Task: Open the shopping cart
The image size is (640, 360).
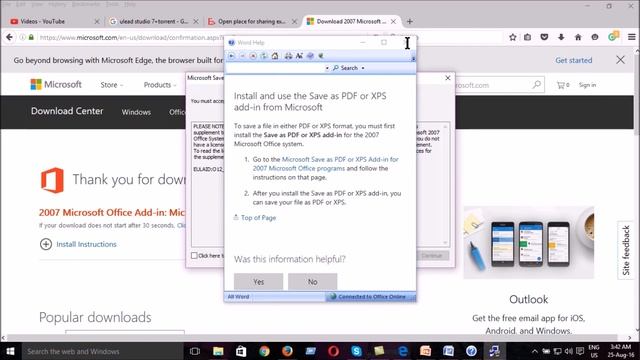Action: click(x=562, y=85)
